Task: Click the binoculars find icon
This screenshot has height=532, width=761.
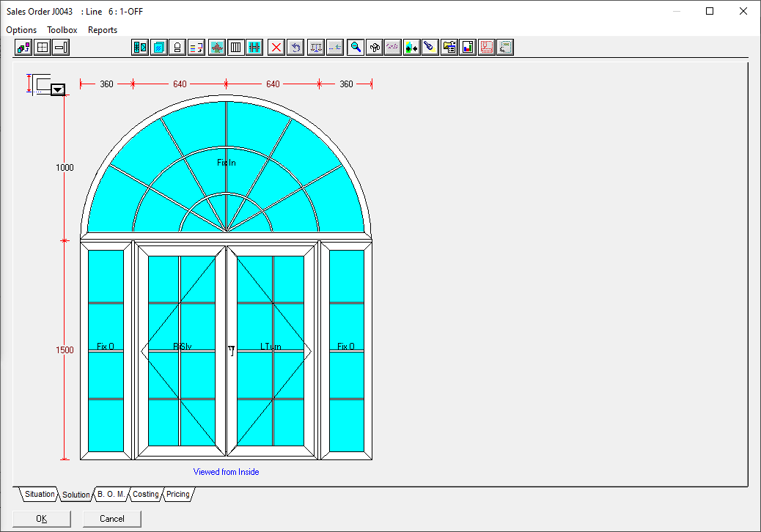Action: pyautogui.click(x=375, y=48)
